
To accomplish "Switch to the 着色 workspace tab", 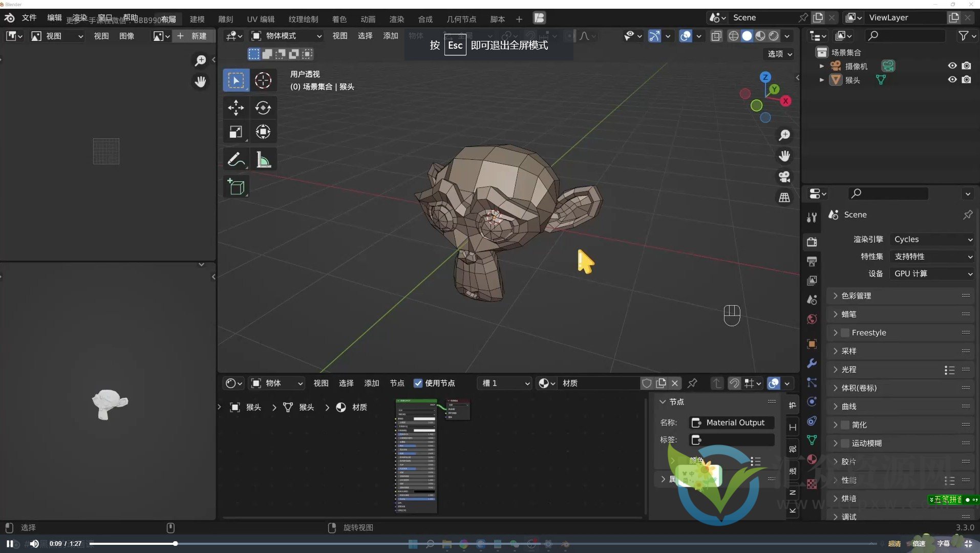I will coord(340,19).
